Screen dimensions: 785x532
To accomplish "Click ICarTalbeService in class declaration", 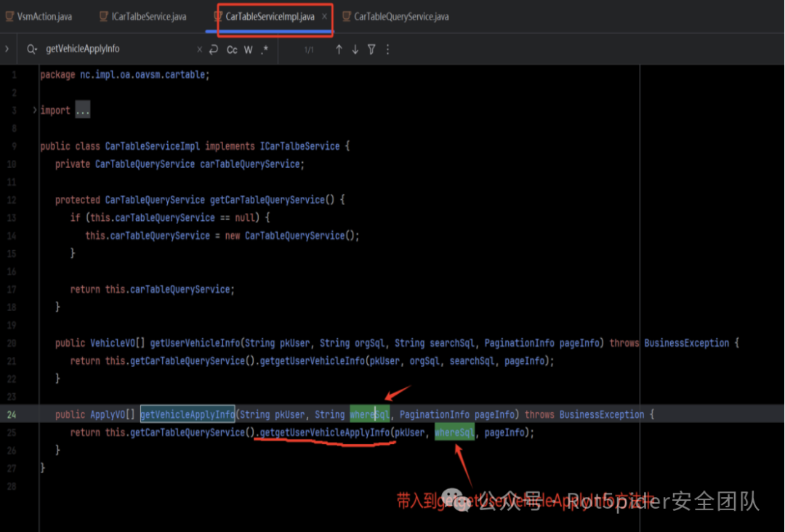I will (x=299, y=146).
